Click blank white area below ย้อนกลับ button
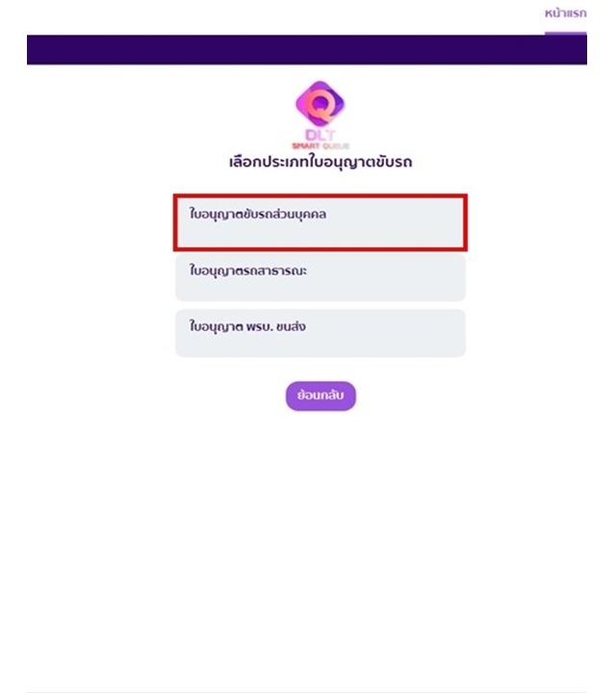 click(x=321, y=530)
